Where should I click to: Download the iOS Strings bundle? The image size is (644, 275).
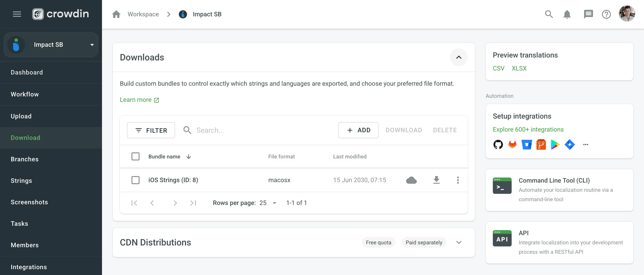436,180
